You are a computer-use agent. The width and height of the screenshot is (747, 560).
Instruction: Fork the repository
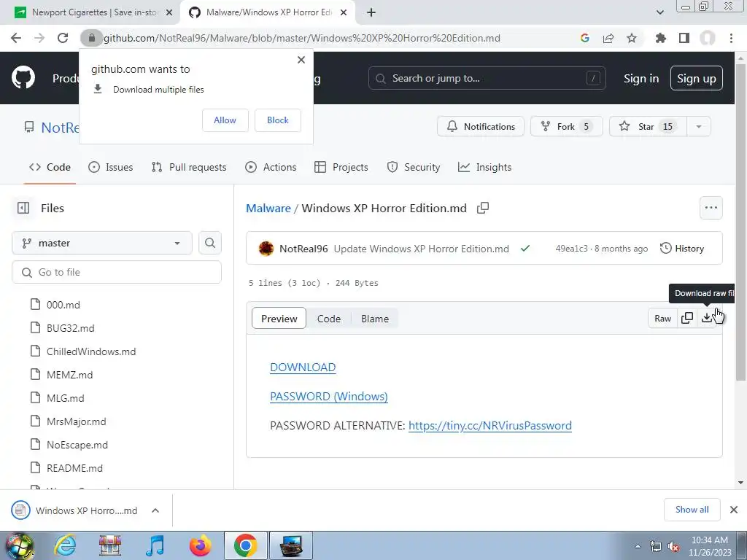point(566,127)
